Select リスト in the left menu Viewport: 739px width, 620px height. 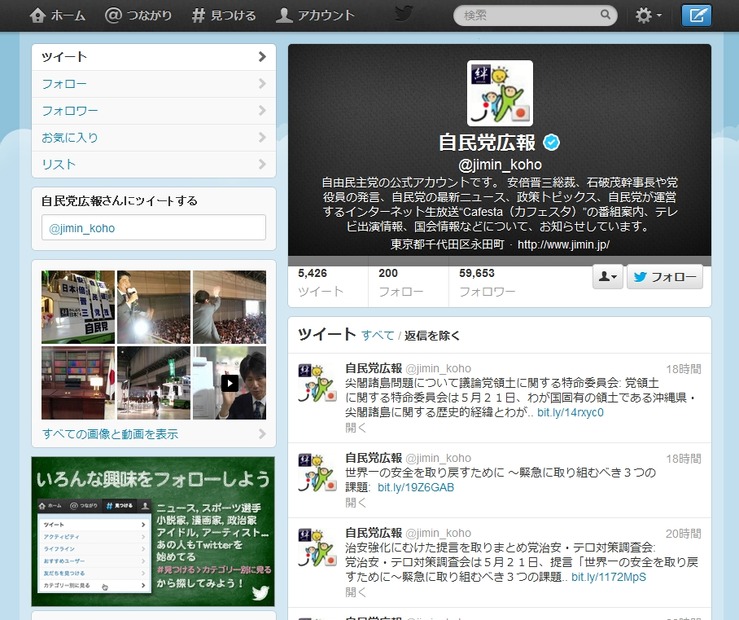[x=154, y=164]
